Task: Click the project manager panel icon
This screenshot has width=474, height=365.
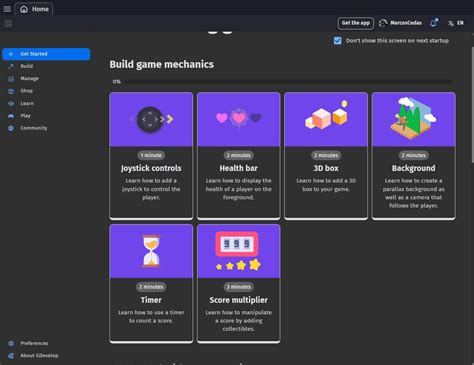Action: pos(8,23)
